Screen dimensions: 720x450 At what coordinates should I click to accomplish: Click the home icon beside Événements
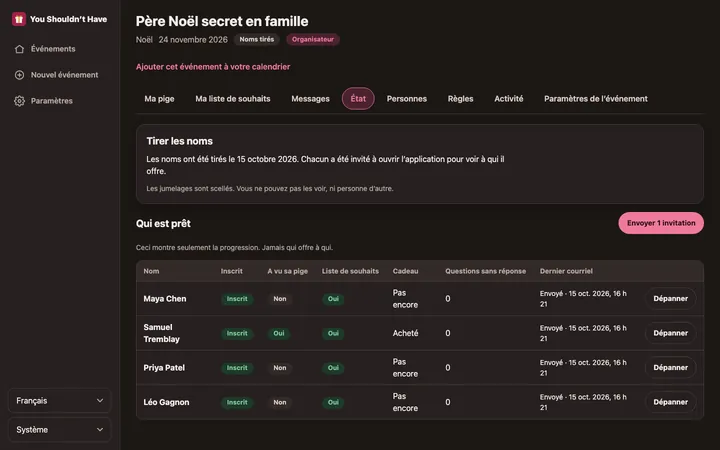(x=19, y=49)
